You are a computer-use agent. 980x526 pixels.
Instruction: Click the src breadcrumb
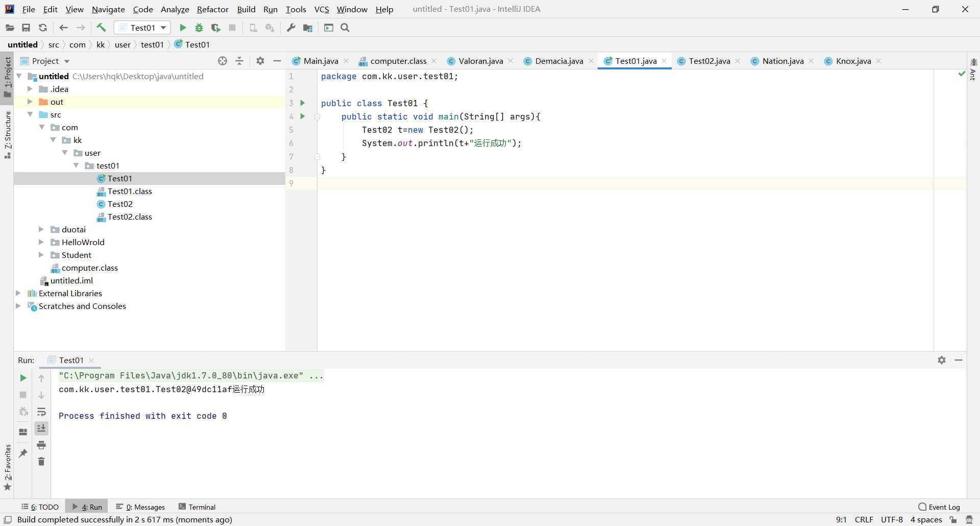tap(54, 44)
